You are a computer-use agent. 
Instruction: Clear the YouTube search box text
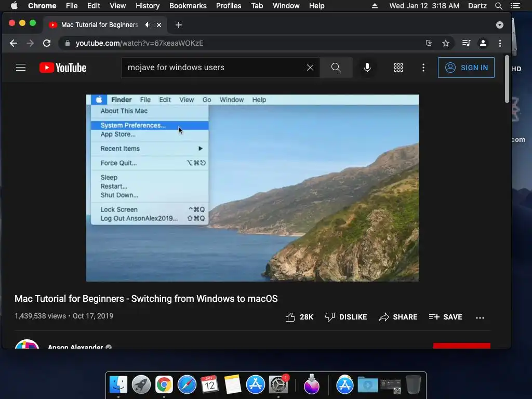[310, 68]
